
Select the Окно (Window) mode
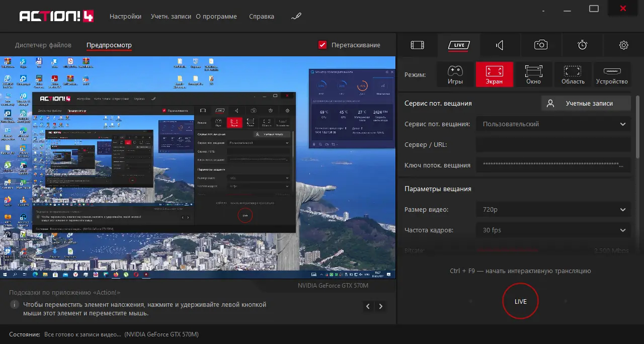pyautogui.click(x=533, y=74)
